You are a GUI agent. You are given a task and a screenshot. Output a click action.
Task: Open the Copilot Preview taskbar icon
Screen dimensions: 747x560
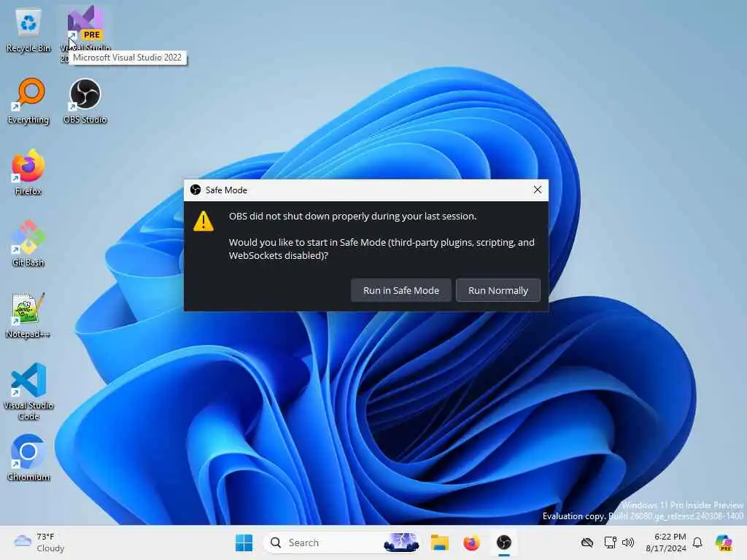(x=724, y=542)
